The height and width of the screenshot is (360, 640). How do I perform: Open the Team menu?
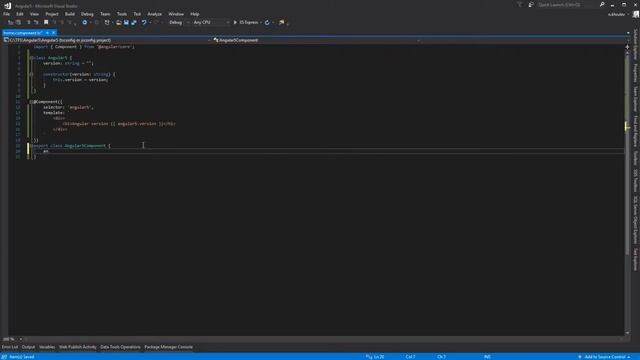[x=105, y=14]
